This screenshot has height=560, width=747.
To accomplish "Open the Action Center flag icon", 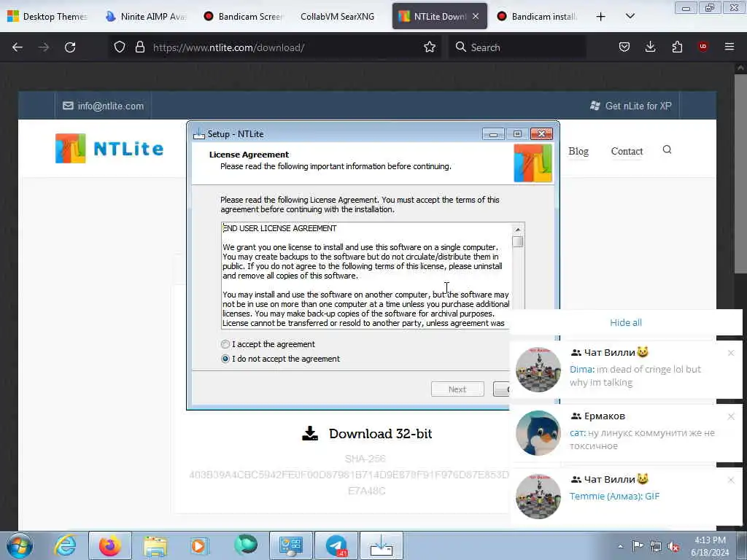I will (x=638, y=546).
